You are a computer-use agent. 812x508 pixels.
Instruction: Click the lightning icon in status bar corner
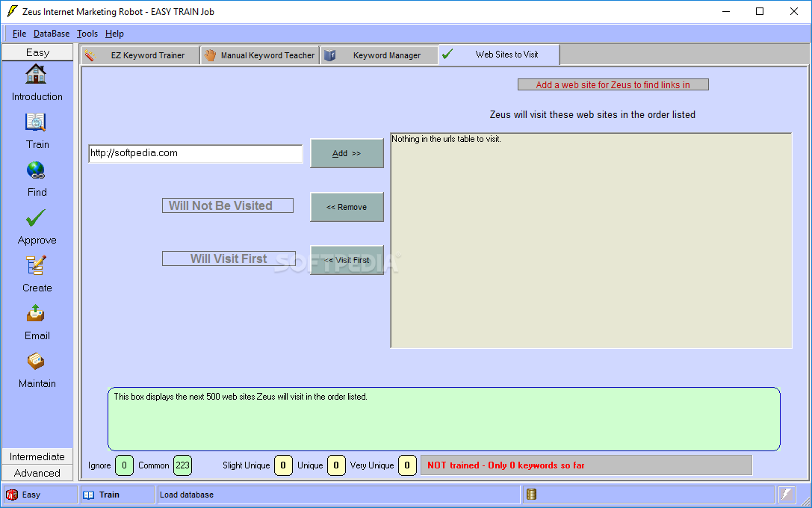coord(787,495)
